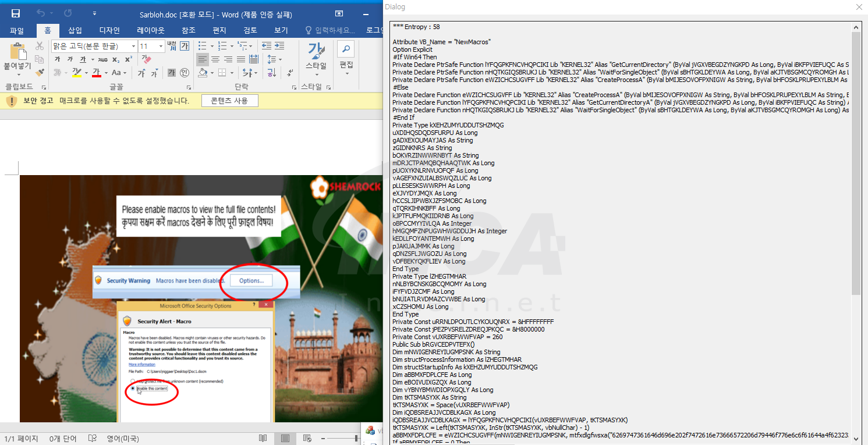Open the Customize Quick Access Toolbar dropdown

(x=94, y=14)
